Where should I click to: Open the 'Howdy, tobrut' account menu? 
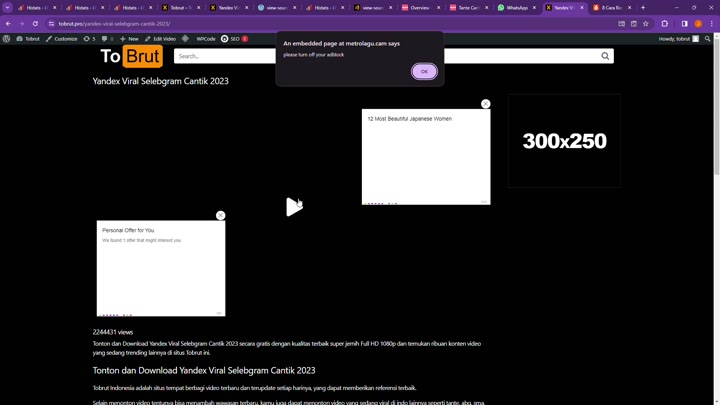(679, 39)
